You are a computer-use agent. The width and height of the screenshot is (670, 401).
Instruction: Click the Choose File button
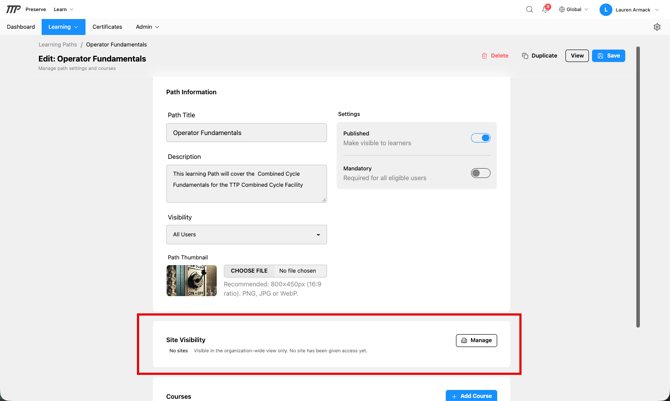(x=249, y=271)
